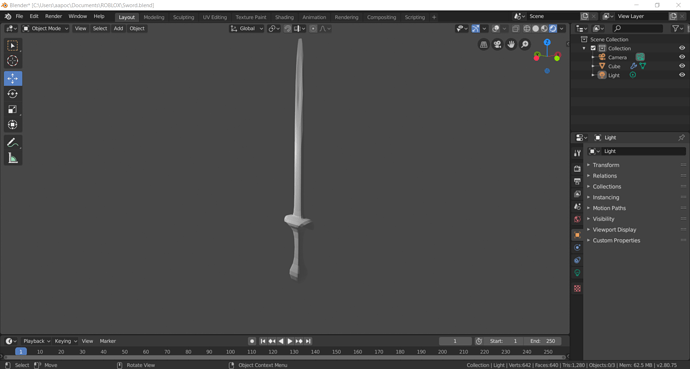
Task: Click the zoom magnifier icon in viewport
Action: coord(525,44)
